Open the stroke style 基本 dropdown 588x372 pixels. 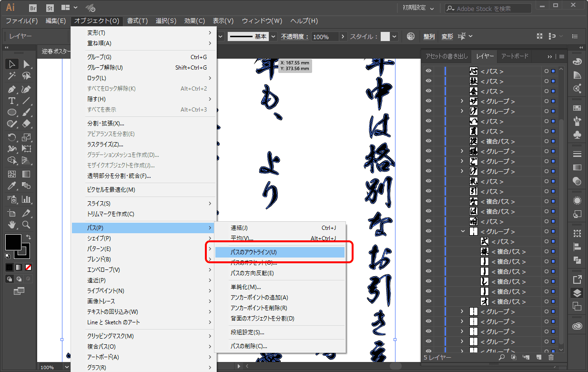(x=274, y=37)
